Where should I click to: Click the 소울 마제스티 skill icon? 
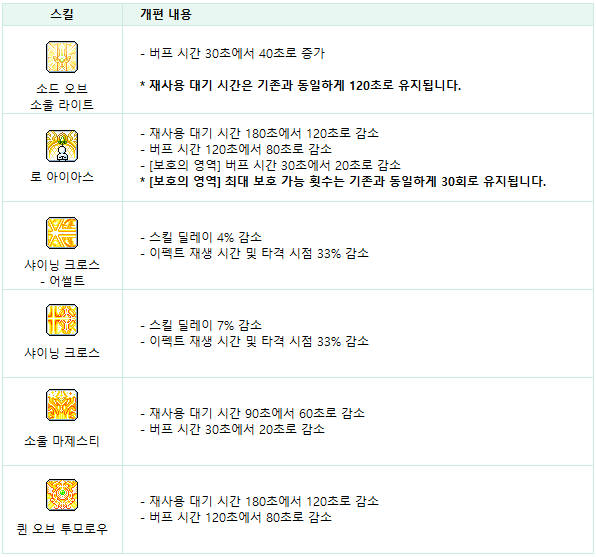[62, 405]
